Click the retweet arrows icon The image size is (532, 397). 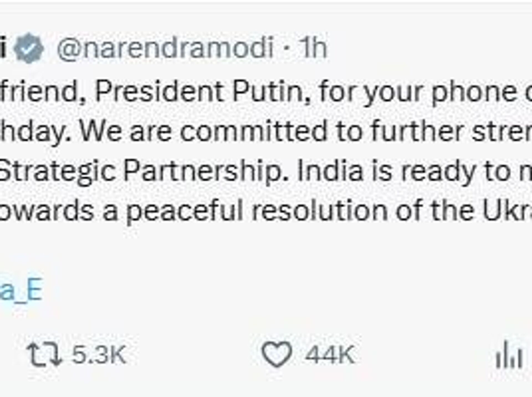click(44, 354)
